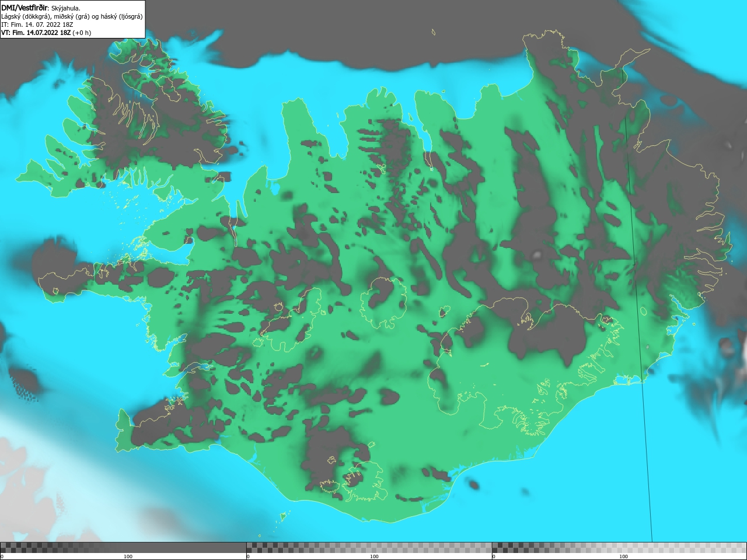Click the "IT: Fim. 14. 07. 2022 18Z" line
Image resolution: width=747 pixels, height=560 pixels.
(37, 24)
